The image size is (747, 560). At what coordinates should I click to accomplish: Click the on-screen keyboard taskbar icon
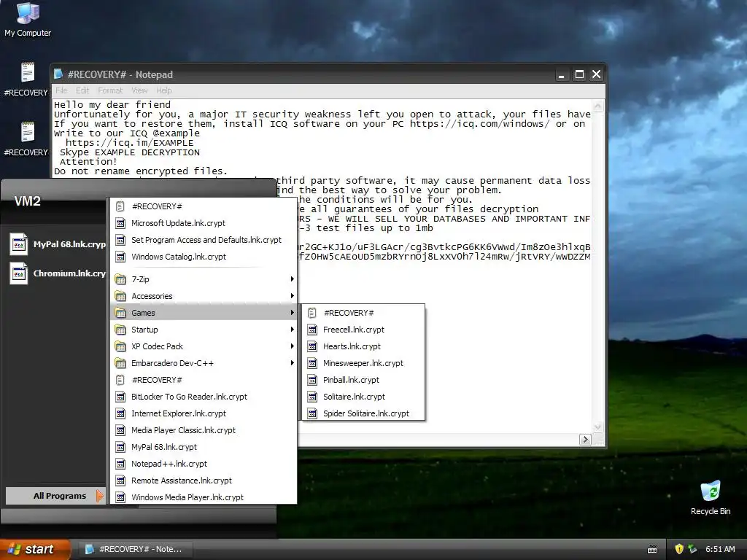coord(653,550)
